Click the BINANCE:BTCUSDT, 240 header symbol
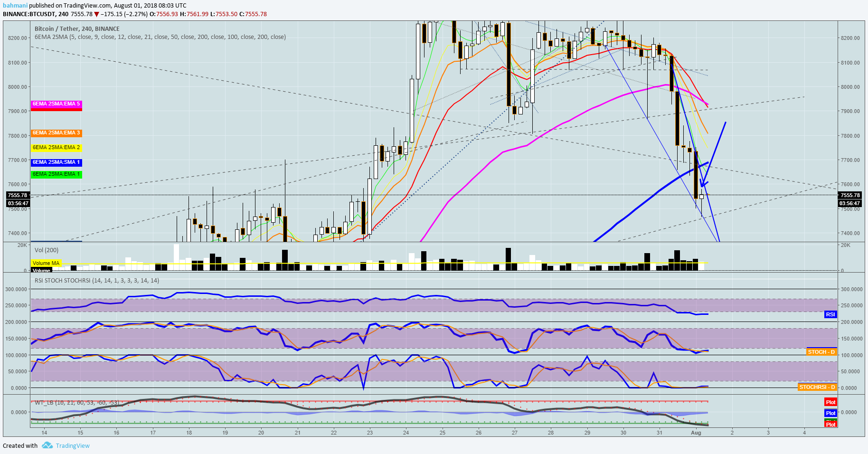This screenshot has height=454, width=868. [x=36, y=14]
